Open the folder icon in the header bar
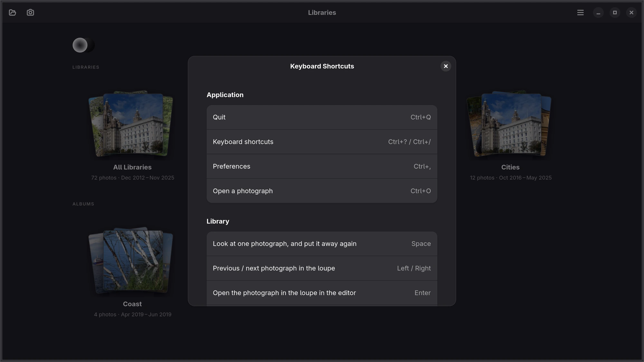 coord(13,13)
